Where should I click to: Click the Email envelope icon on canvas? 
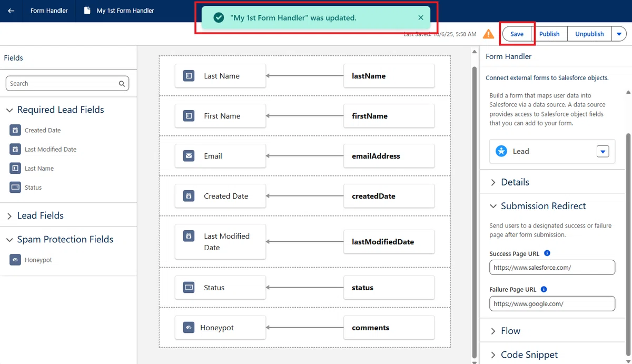(x=189, y=156)
